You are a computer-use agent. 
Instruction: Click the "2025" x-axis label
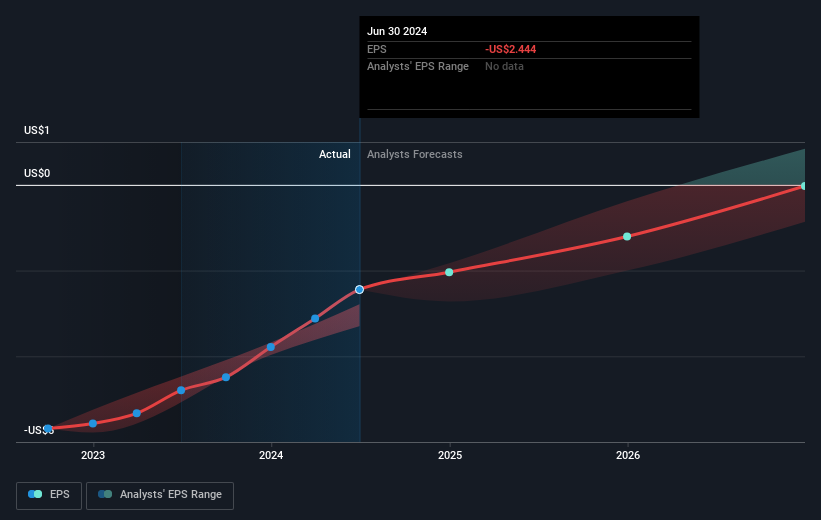(450, 455)
